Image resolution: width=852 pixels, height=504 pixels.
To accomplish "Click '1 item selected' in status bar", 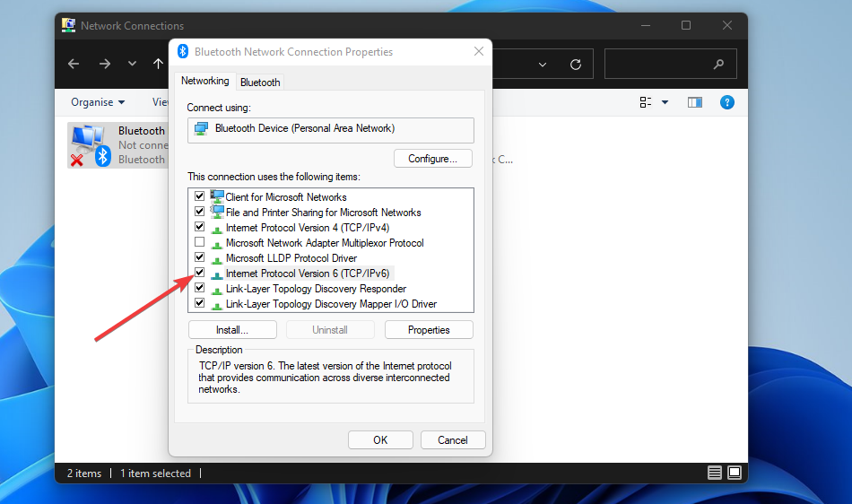I will pos(155,473).
